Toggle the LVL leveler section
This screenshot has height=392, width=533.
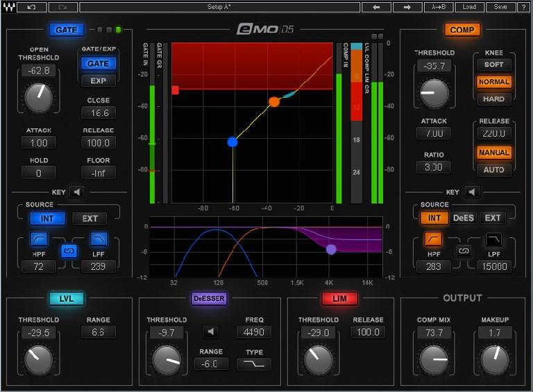[67, 298]
